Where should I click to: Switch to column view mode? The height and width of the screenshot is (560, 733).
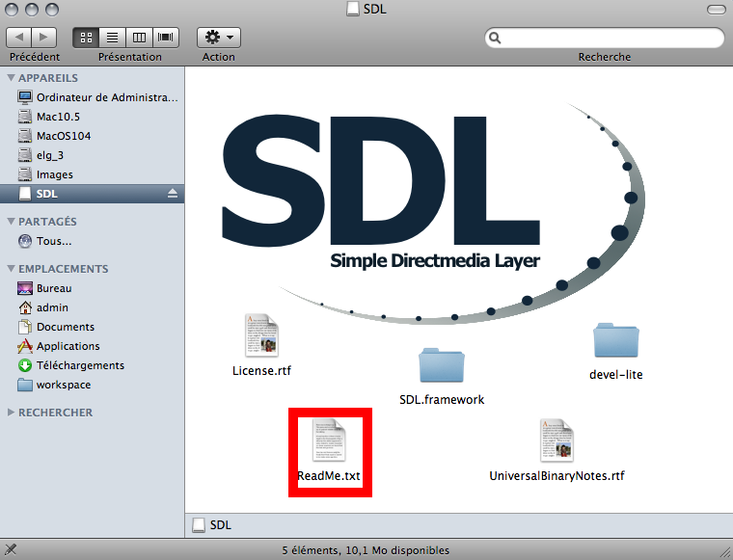click(x=139, y=38)
